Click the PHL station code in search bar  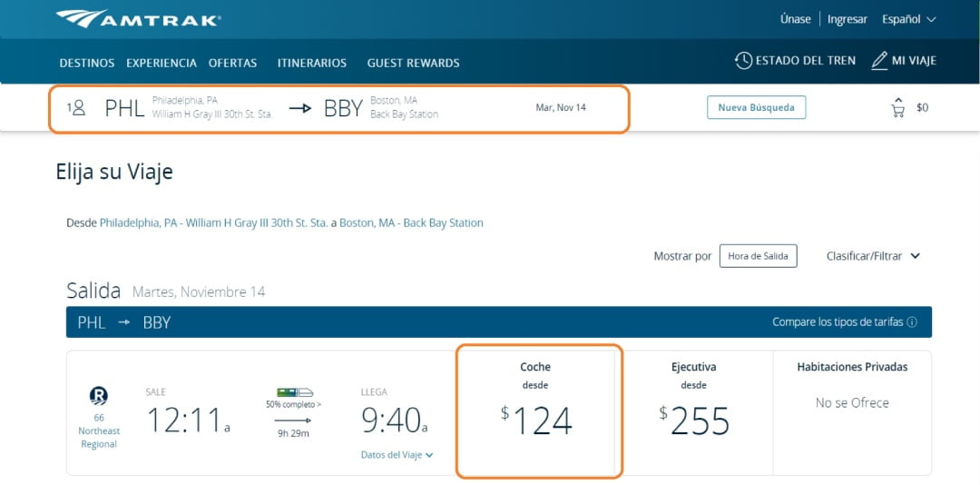coord(124,108)
